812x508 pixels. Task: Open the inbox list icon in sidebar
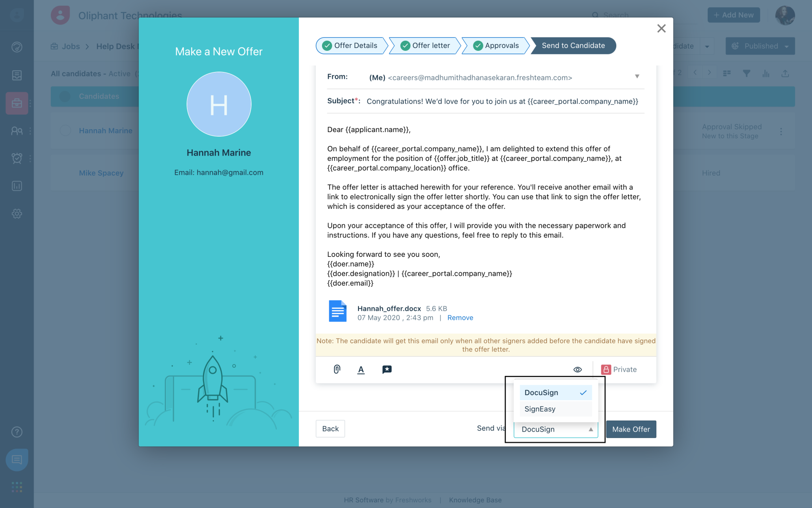point(17,75)
